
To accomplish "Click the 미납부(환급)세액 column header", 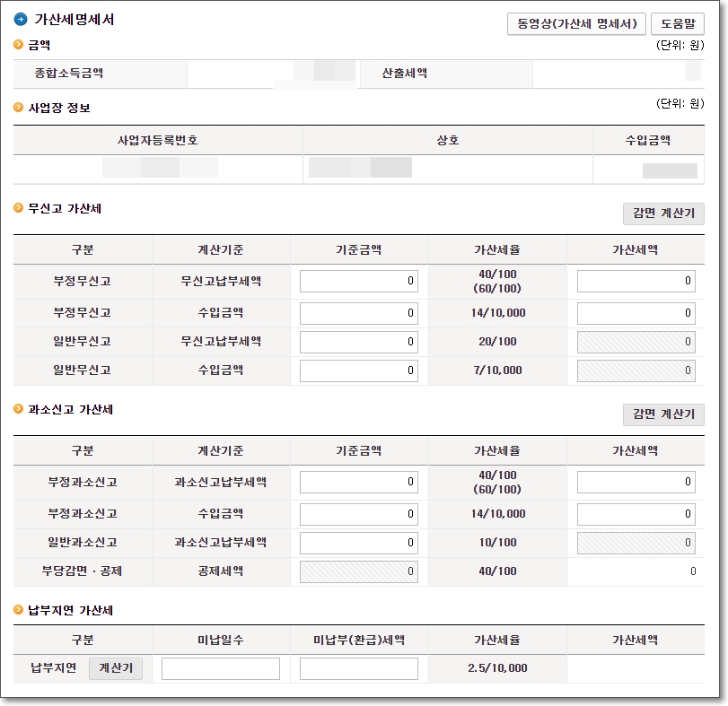I will coord(359,641).
